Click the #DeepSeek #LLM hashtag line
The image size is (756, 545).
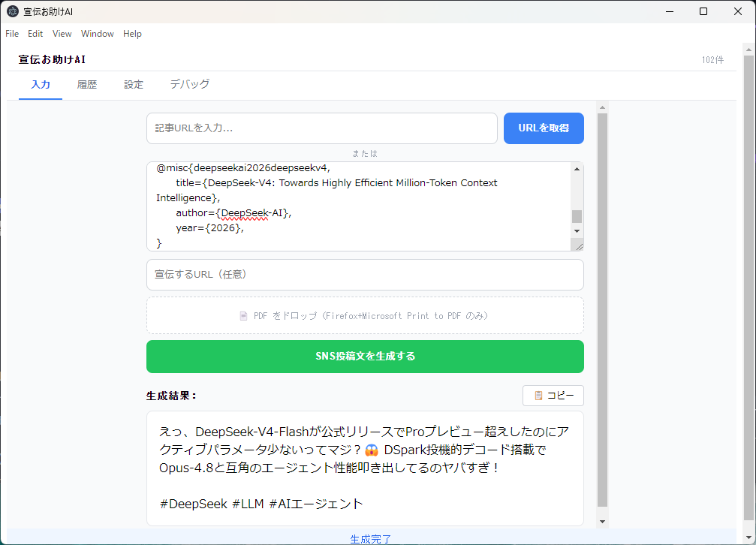point(261,504)
